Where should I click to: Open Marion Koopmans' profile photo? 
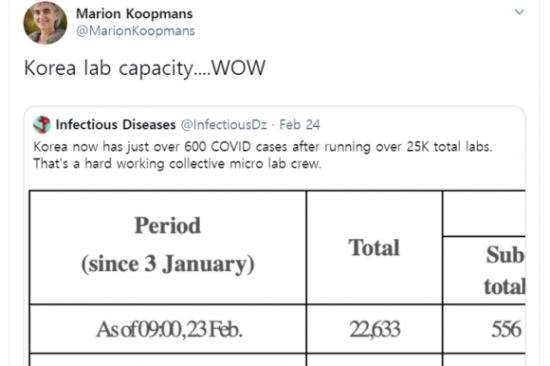click(45, 22)
